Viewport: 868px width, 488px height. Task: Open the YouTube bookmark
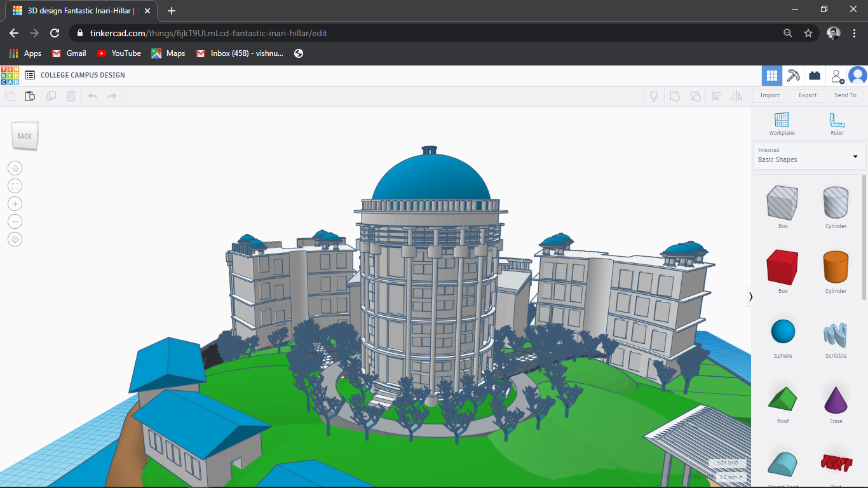coord(119,53)
